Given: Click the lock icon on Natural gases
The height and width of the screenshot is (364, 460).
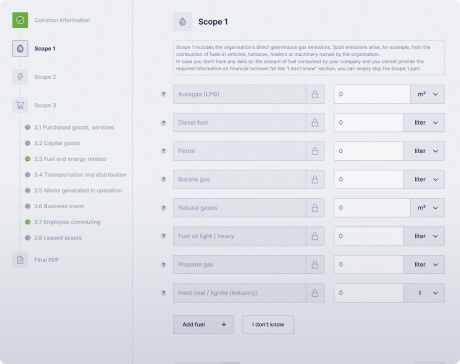Looking at the screenshot, I should pos(315,208).
